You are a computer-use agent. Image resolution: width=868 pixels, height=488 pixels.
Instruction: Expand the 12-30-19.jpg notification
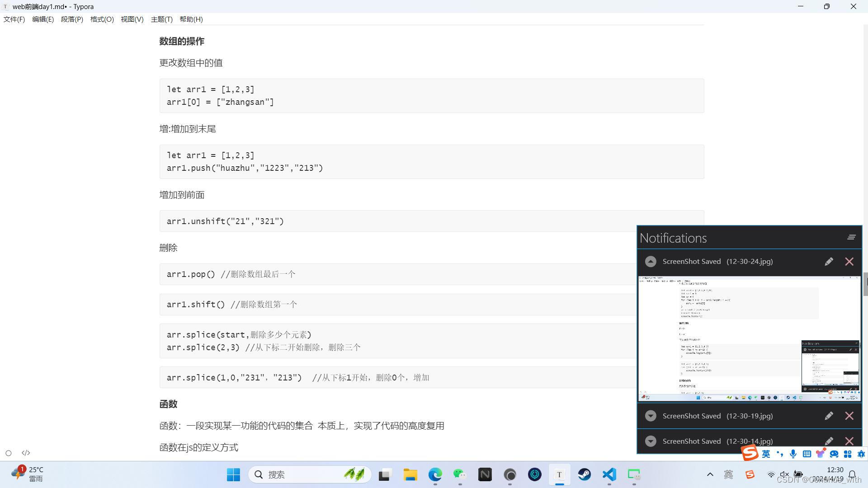[651, 416]
